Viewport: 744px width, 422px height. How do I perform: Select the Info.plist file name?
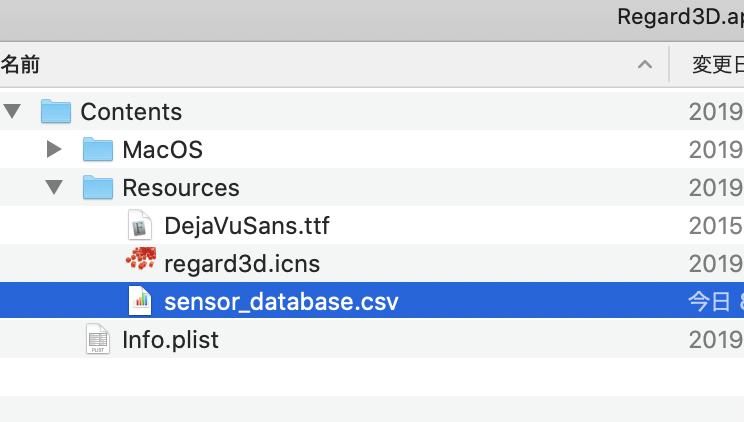pyautogui.click(x=170, y=339)
